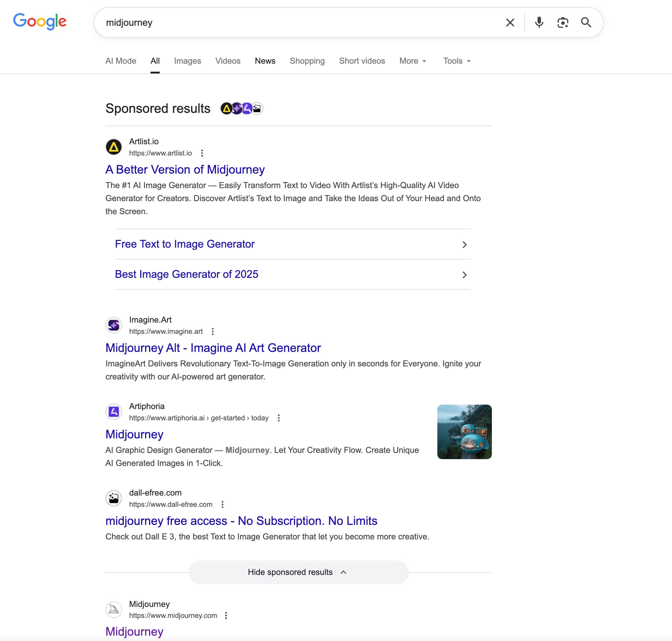The height and width of the screenshot is (641, 672).
Task: Hide sponsored results
Action: click(298, 572)
